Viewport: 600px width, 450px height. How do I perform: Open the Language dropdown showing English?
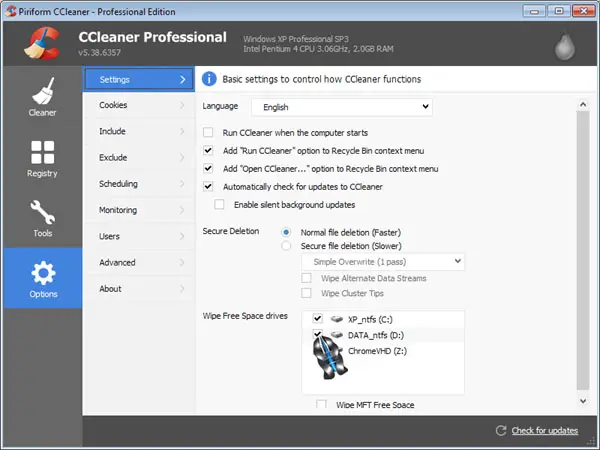pos(342,107)
